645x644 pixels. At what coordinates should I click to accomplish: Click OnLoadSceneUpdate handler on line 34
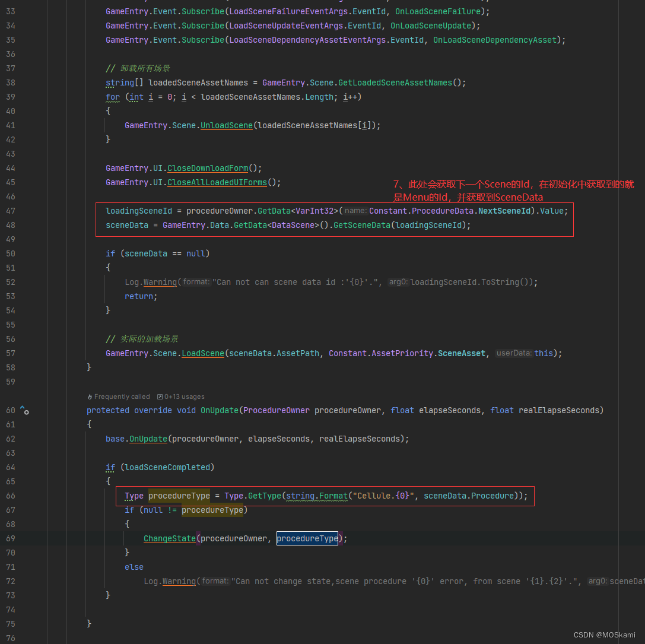click(x=431, y=26)
